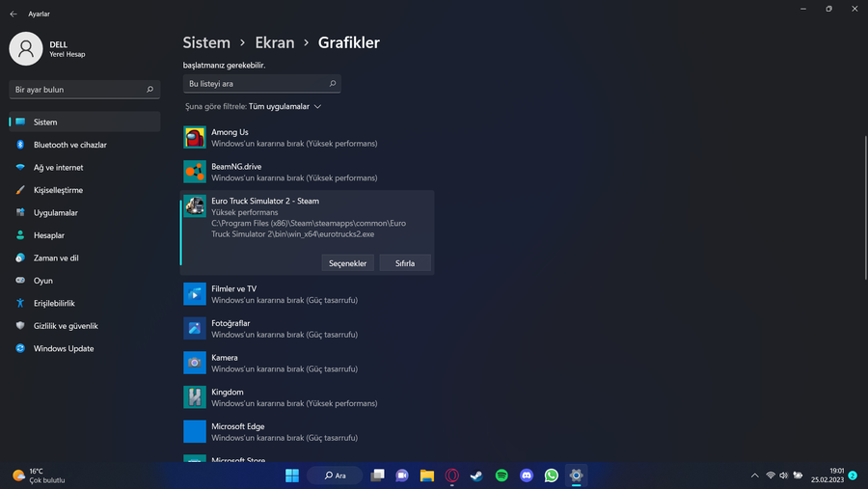Navigate to Sistem breadcrumb

pos(206,42)
